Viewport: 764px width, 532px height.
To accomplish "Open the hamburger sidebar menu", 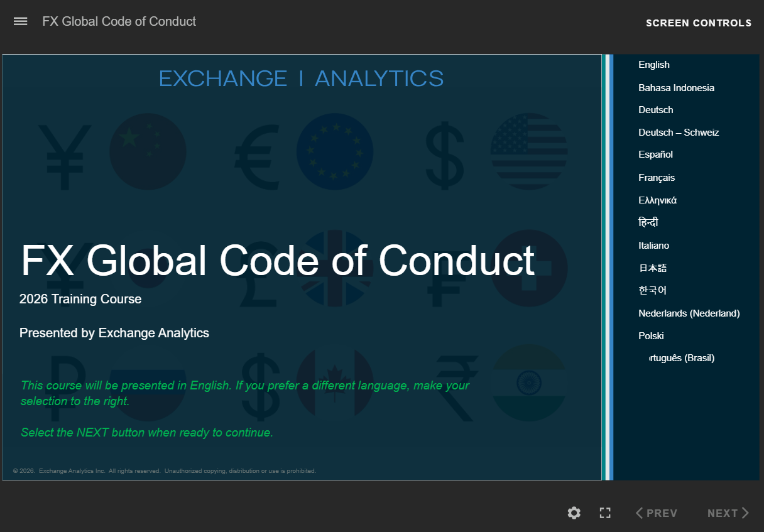I will [20, 21].
